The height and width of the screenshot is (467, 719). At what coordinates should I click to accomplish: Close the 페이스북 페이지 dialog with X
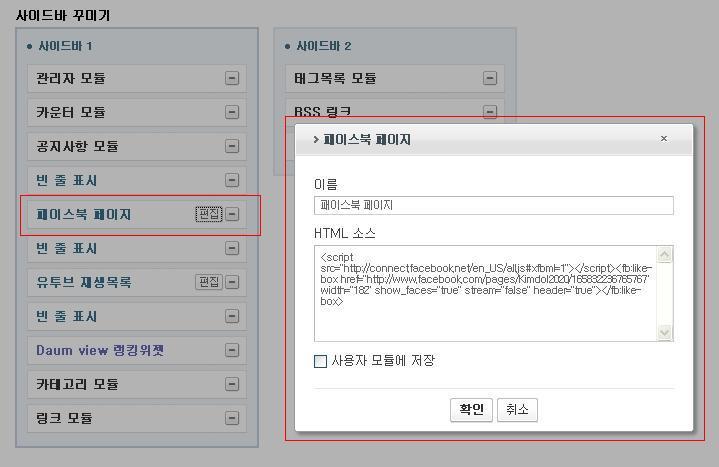click(664, 139)
